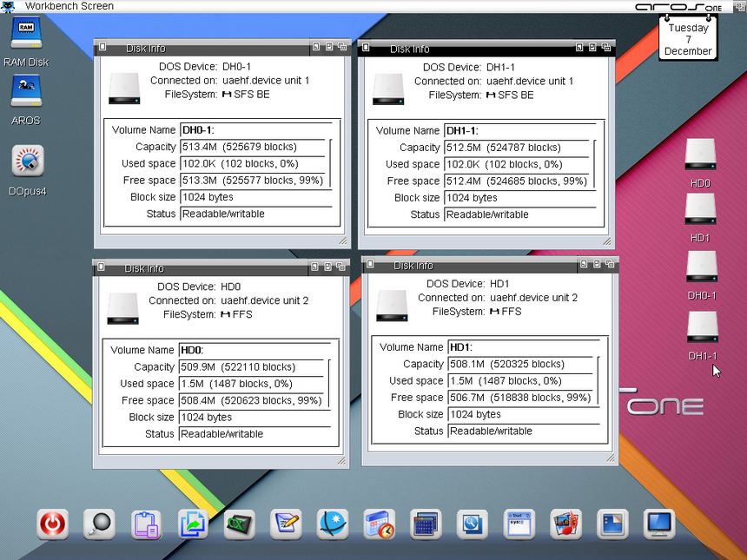Click the Tuesday 7 December date widget
This screenshot has width=747, height=560.
coord(688,40)
